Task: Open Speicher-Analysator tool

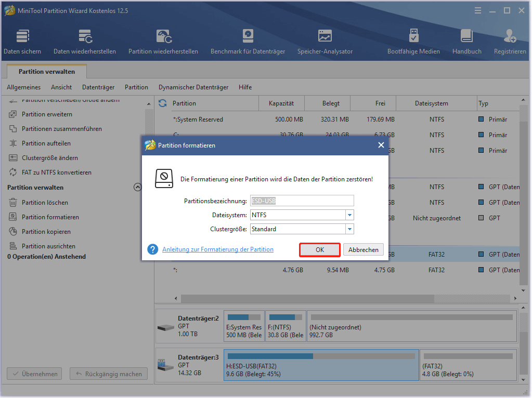Action: (x=325, y=42)
